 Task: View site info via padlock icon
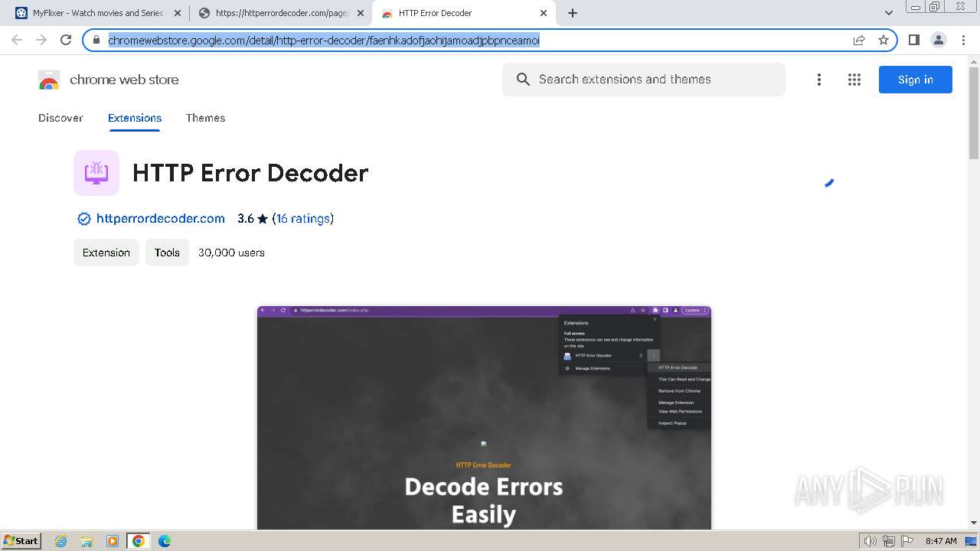(x=96, y=40)
